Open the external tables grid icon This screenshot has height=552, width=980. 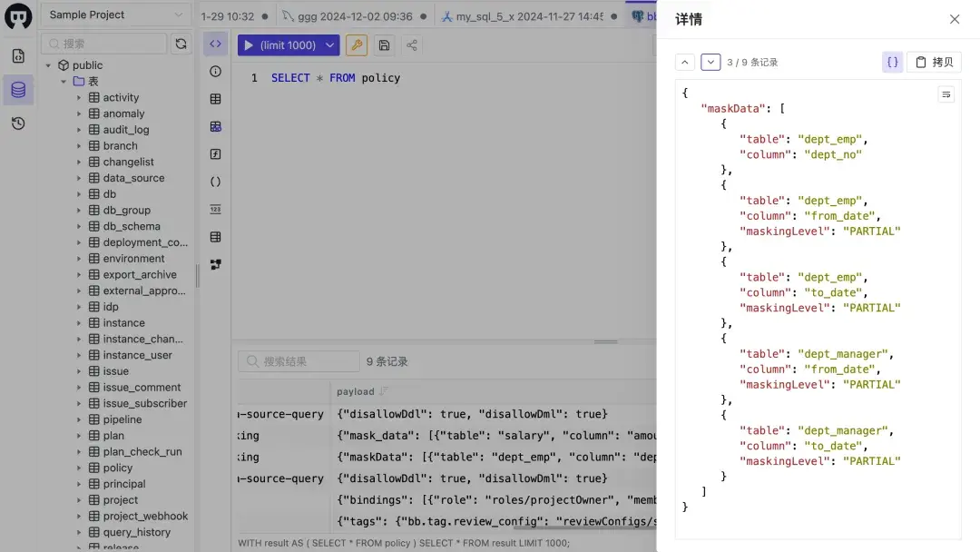(215, 237)
